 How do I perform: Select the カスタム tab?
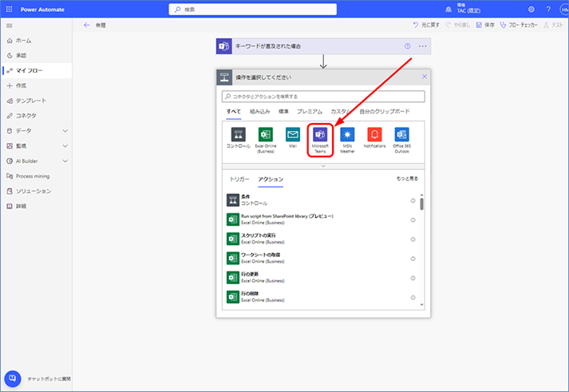tap(341, 112)
